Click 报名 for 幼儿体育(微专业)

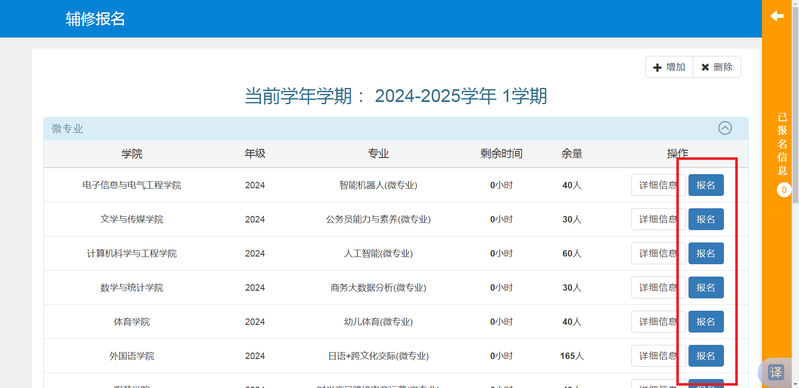[x=706, y=322]
